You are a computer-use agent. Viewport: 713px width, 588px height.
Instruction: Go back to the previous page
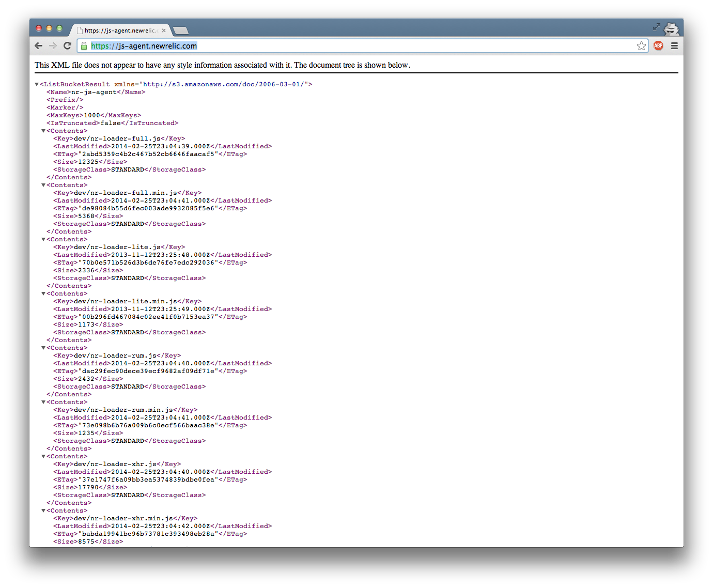(39, 46)
